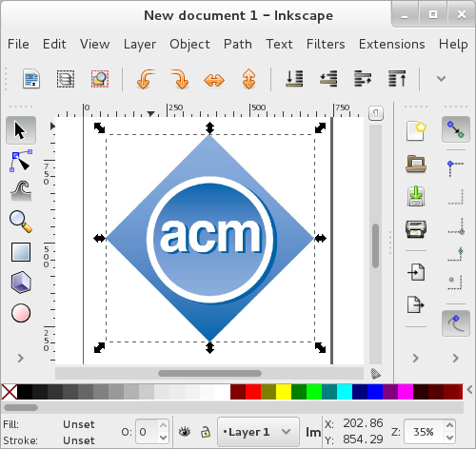Raise selection to top
The height and width of the screenshot is (449, 476).
pos(397,79)
